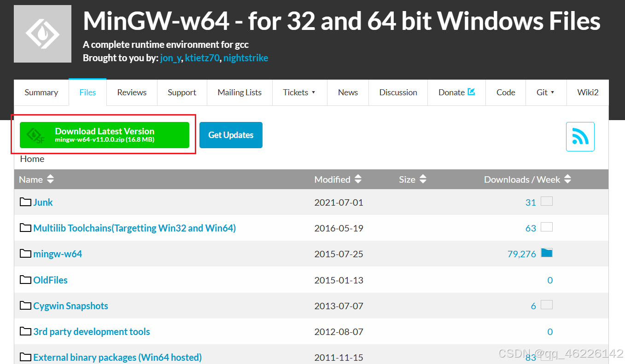Viewport: 625px width, 364px height.
Task: Click the 2021-07-01 modified date
Action: point(339,202)
